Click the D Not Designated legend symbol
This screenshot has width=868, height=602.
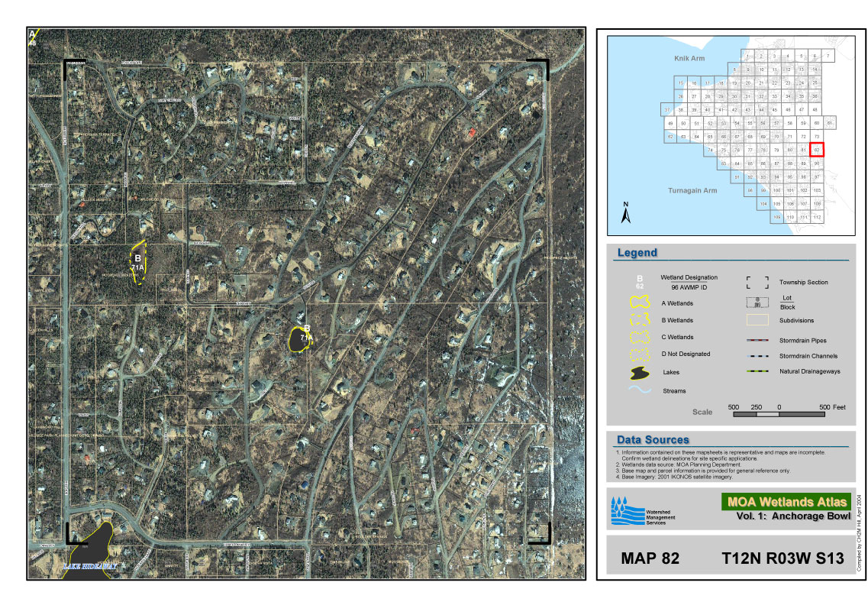pyautogui.click(x=640, y=354)
